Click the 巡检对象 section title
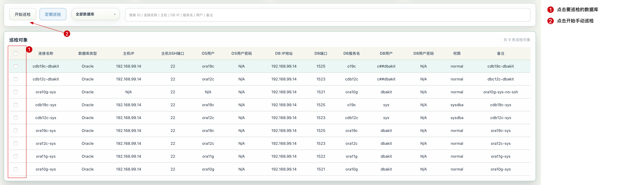 tap(18, 40)
